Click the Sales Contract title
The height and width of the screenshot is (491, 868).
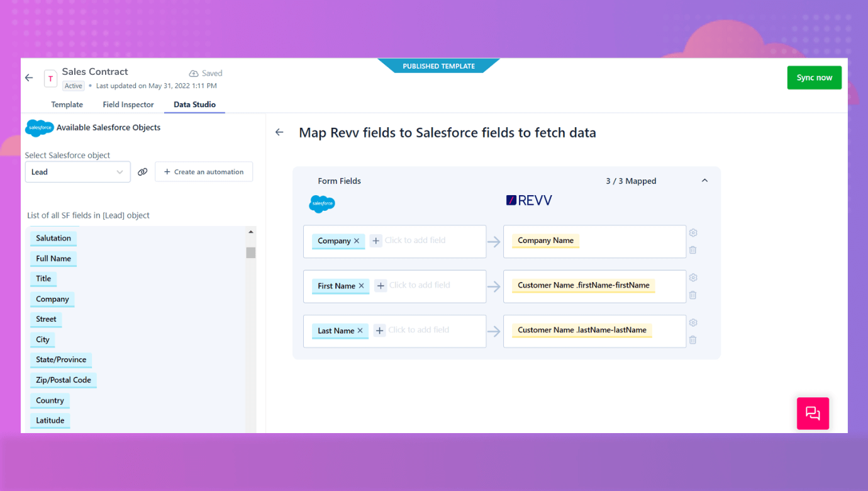(x=95, y=72)
